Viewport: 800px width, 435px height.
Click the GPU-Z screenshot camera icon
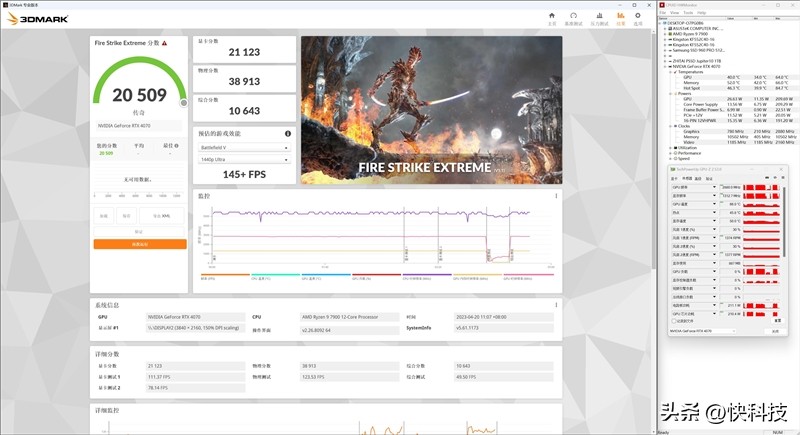pos(767,177)
